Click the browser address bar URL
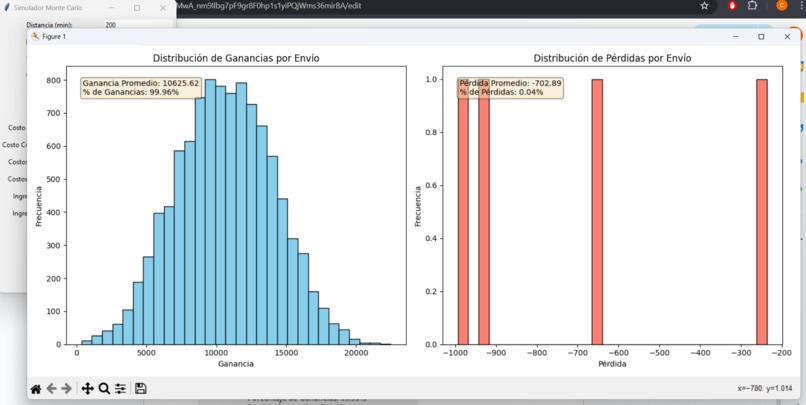This screenshot has width=806, height=405. click(269, 6)
